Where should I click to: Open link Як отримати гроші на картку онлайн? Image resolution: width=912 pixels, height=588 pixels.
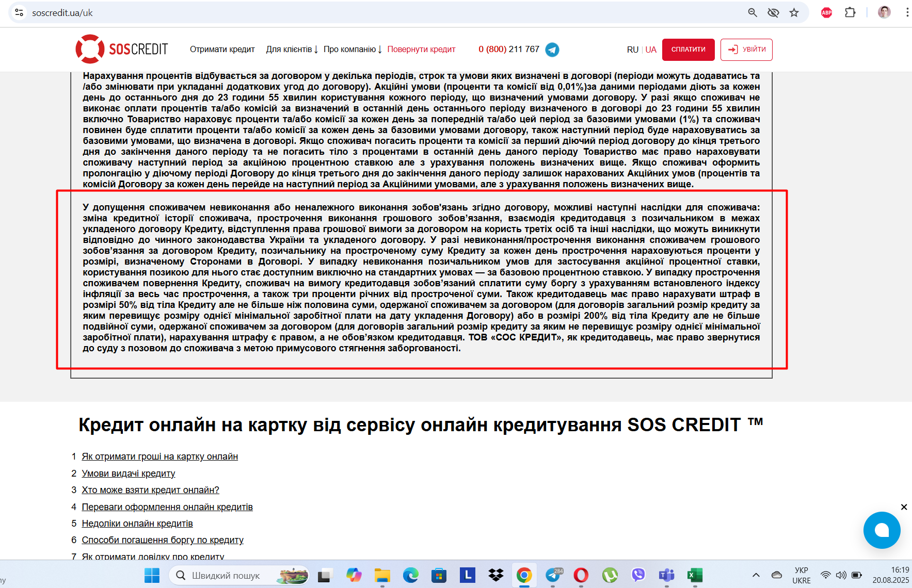(x=160, y=456)
